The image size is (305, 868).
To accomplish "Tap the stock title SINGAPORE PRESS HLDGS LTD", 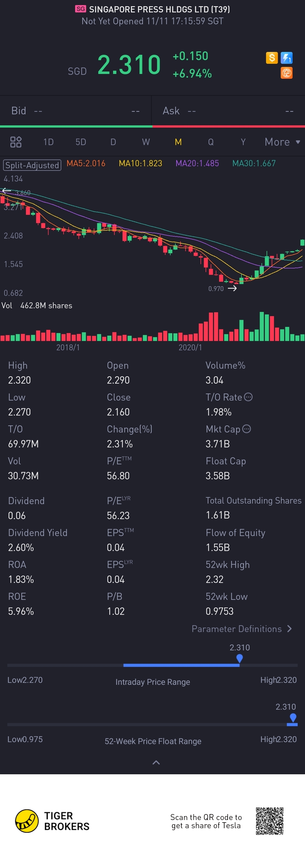I will point(159,9).
